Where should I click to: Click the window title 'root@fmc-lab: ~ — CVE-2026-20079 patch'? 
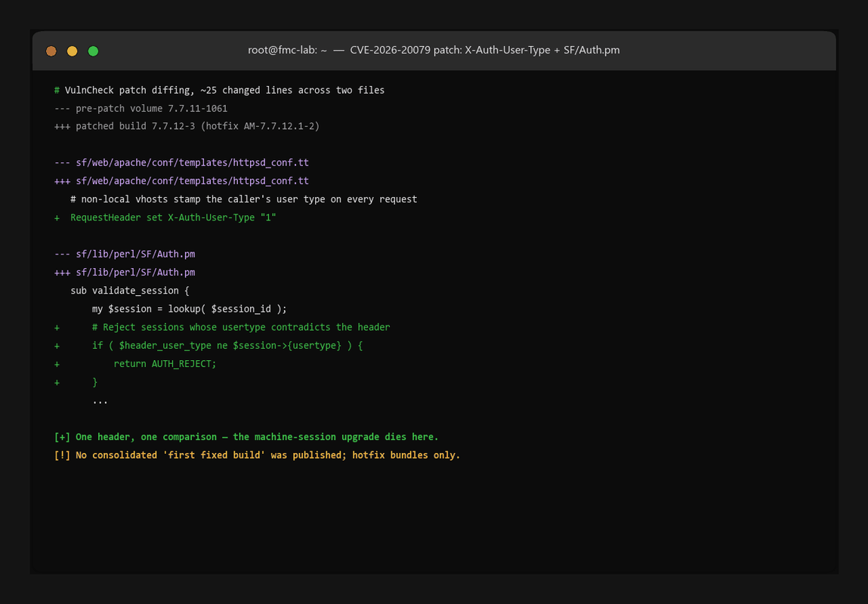[x=434, y=50]
